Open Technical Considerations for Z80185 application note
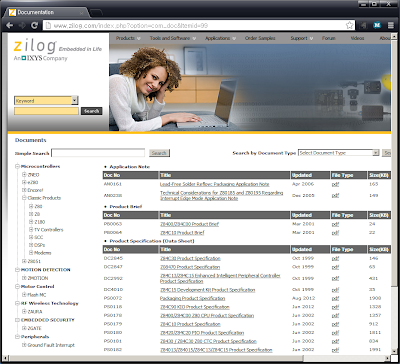The height and width of the screenshot is (364, 400). click(222, 195)
